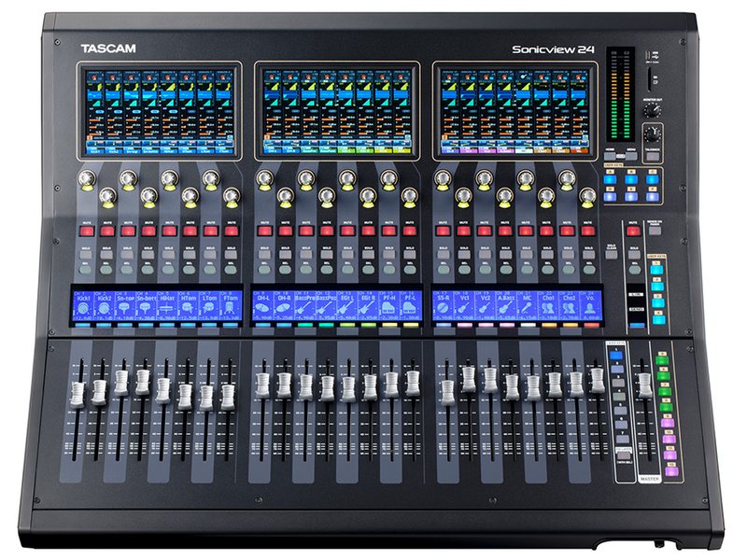Image resolution: width=747 pixels, height=560 pixels.
Task: Tap the Vo. vocalist icon
Action: pos(590,310)
